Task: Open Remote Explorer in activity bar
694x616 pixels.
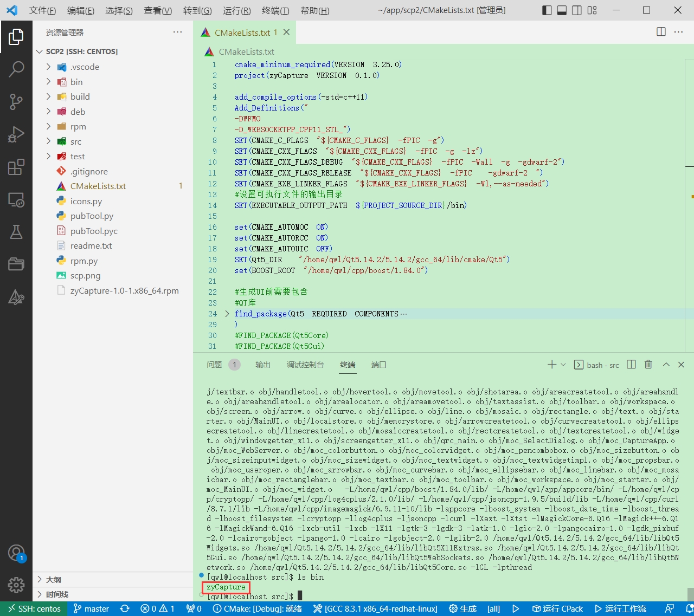Action: pyautogui.click(x=16, y=200)
